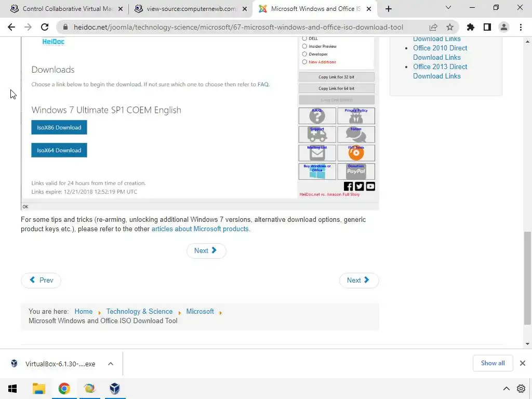Open the PayPal Donation icon

coord(356,171)
